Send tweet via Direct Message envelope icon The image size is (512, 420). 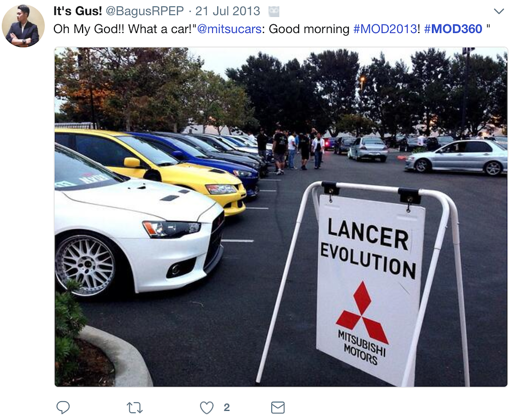click(x=278, y=408)
